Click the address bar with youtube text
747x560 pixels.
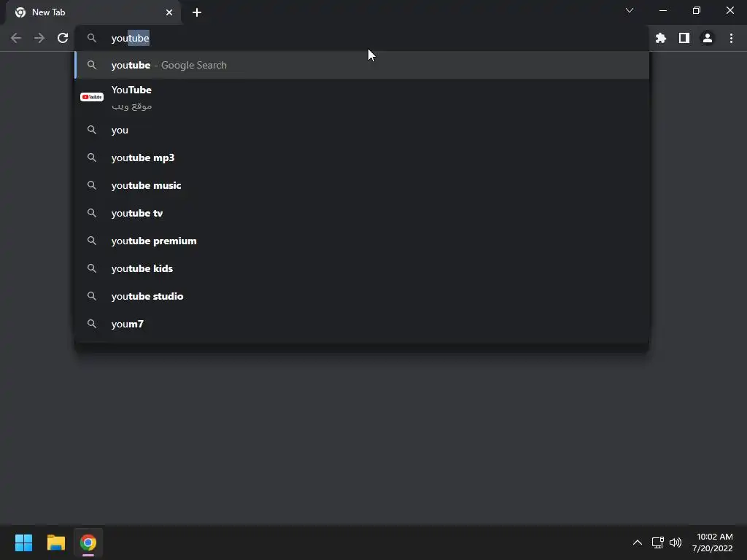tap(362, 38)
